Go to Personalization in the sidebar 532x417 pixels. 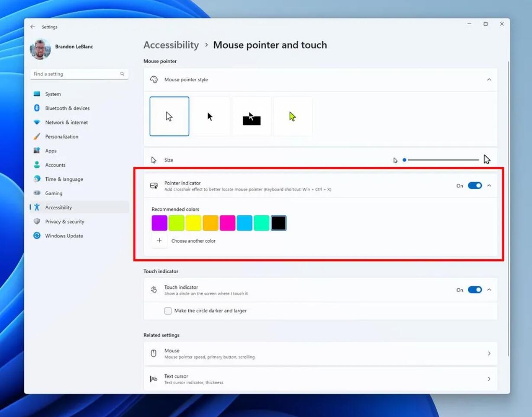pos(61,137)
